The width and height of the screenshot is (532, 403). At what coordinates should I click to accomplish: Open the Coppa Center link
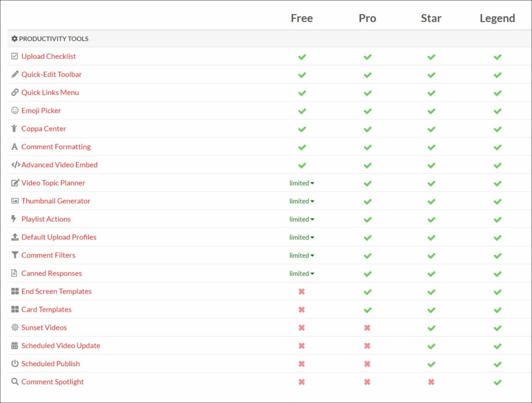point(44,129)
